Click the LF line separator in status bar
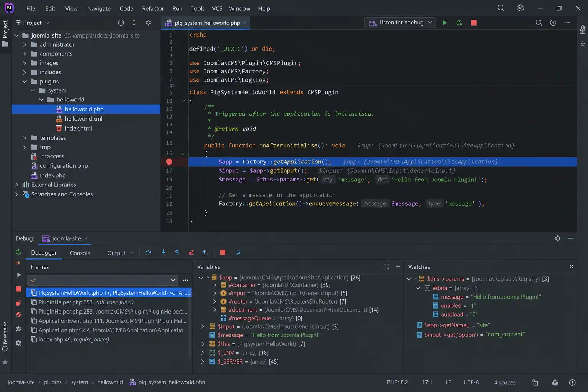The image size is (588, 392). [448, 382]
